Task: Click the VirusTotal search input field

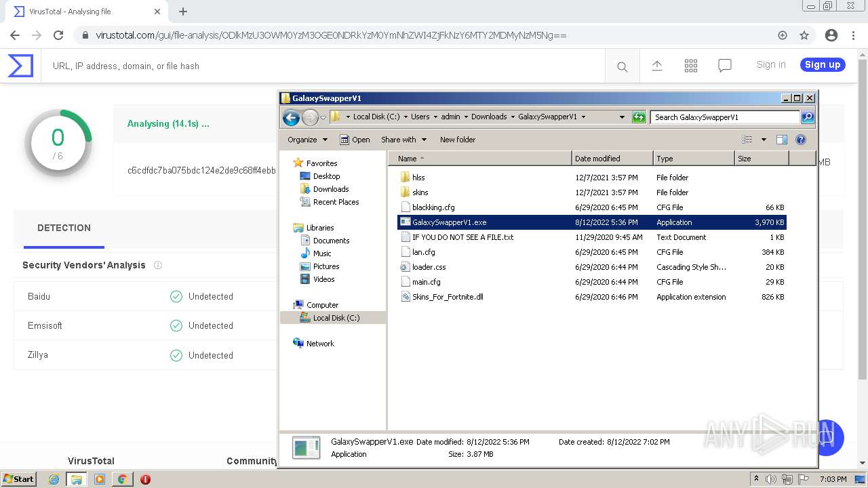Action: [x=322, y=66]
